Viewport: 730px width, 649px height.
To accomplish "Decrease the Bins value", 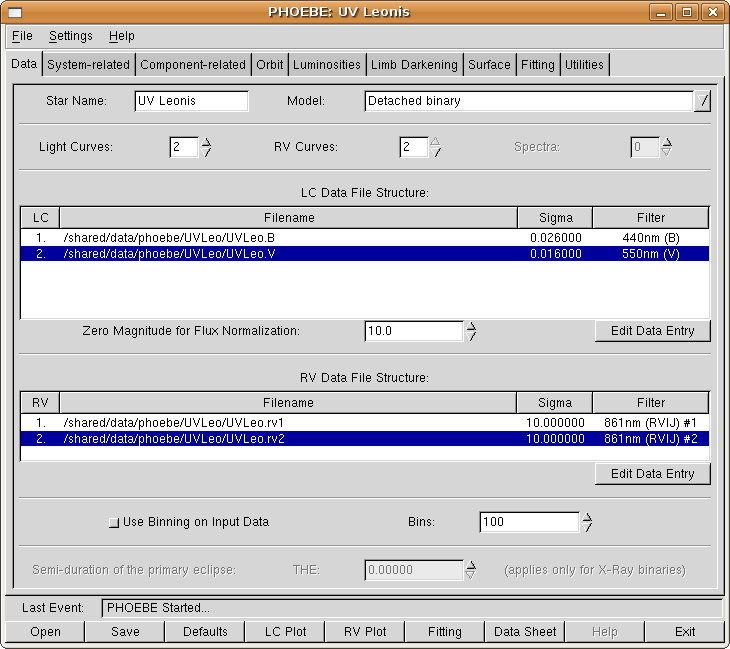I will pos(587,527).
